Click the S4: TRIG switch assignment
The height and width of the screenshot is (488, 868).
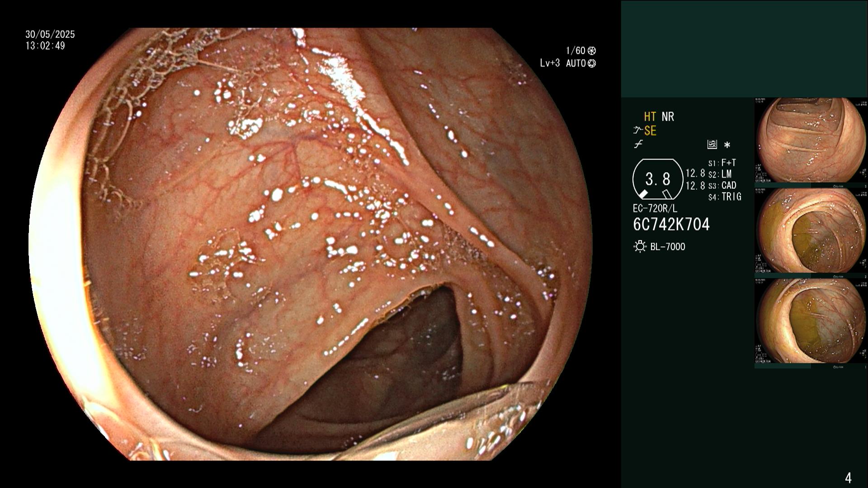point(725,197)
